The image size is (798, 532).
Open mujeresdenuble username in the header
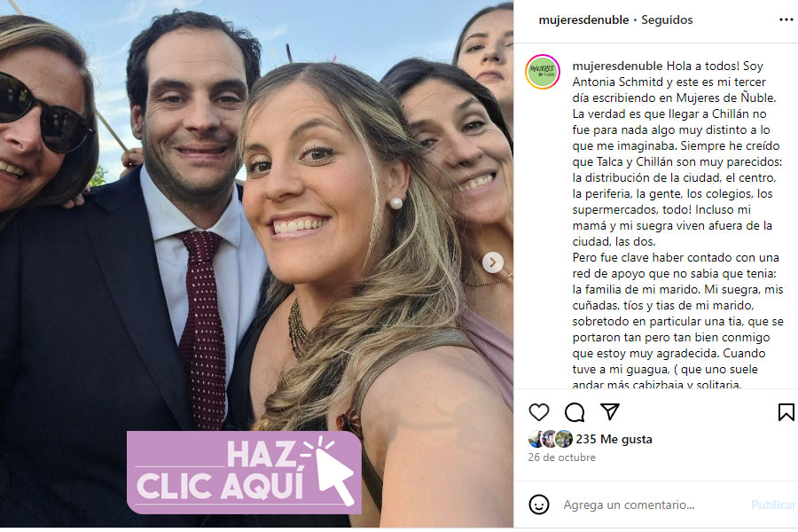click(583, 20)
